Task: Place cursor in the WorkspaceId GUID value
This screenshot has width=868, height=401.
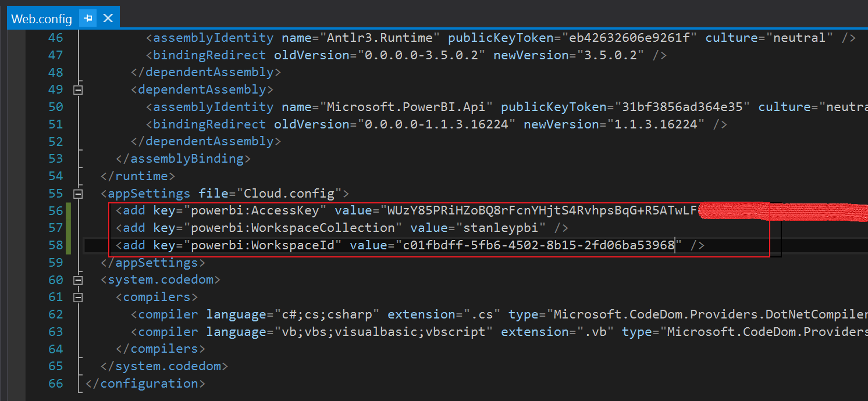Action: [538, 245]
